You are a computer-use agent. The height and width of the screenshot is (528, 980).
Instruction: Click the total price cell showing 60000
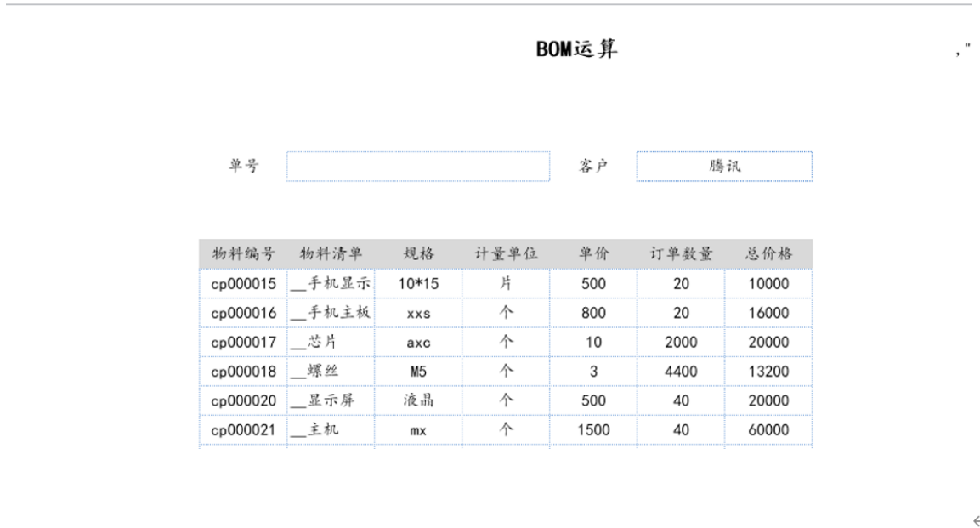click(x=768, y=430)
